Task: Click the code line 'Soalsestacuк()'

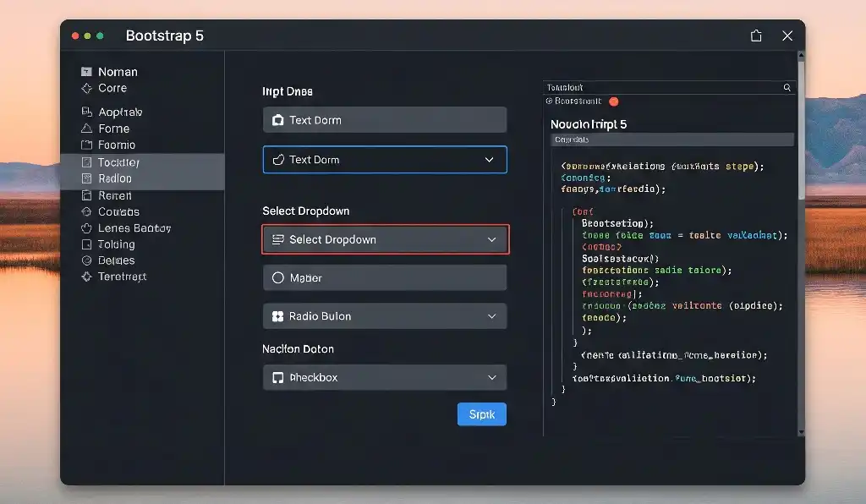Action: coord(620,259)
